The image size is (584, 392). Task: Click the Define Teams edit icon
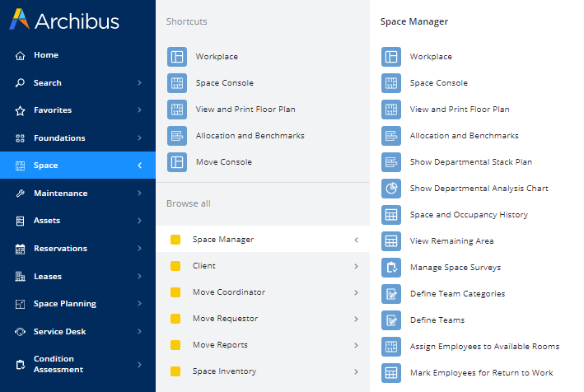point(391,320)
